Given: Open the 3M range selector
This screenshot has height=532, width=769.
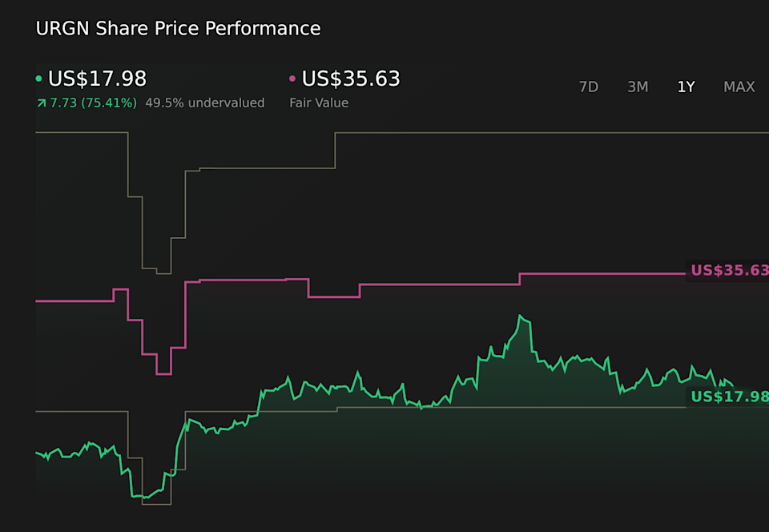Looking at the screenshot, I should point(638,87).
